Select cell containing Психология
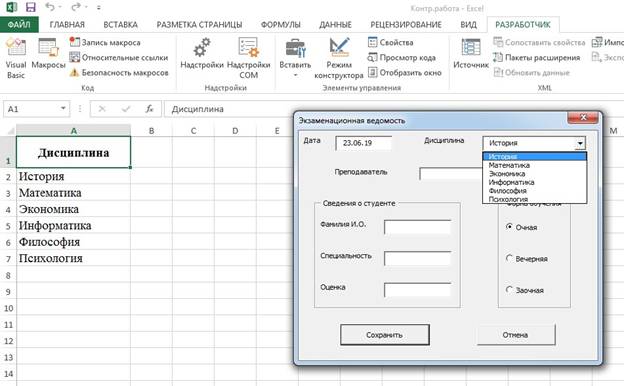Image resolution: width=624 pixels, height=386 pixels. (x=73, y=258)
